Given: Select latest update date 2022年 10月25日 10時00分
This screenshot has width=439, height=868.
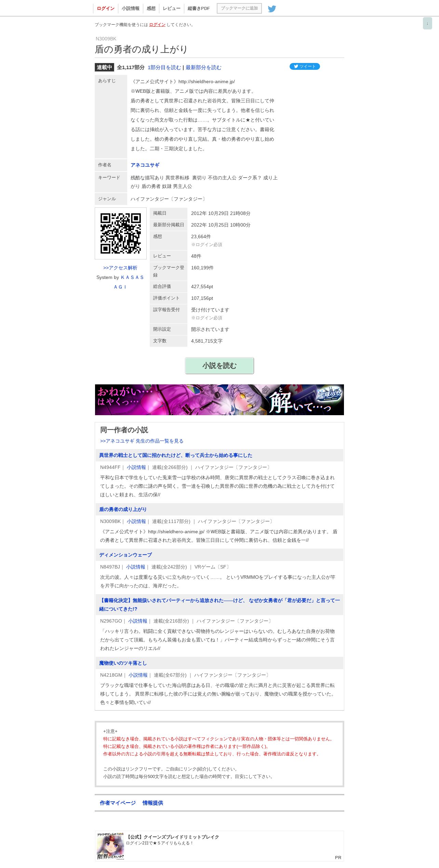Looking at the screenshot, I should tap(221, 225).
